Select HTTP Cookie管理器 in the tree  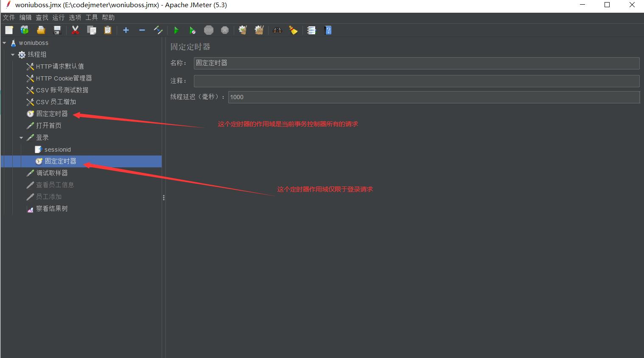point(64,78)
